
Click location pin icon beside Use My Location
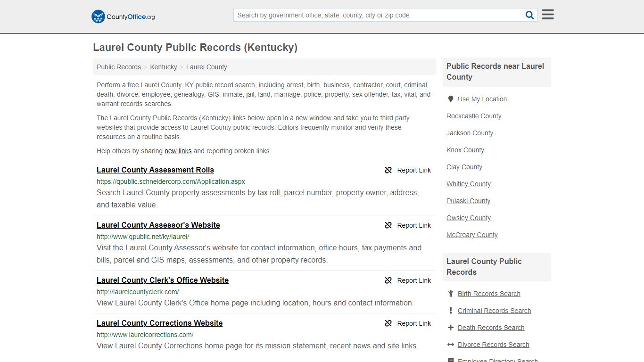(x=451, y=99)
